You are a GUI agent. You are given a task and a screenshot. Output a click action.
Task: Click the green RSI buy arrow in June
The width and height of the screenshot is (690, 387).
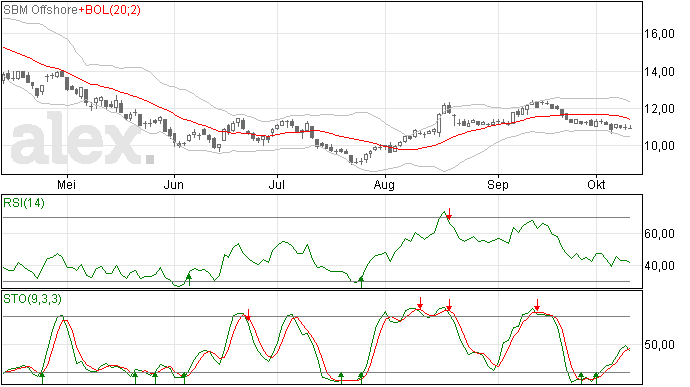pyautogui.click(x=189, y=279)
